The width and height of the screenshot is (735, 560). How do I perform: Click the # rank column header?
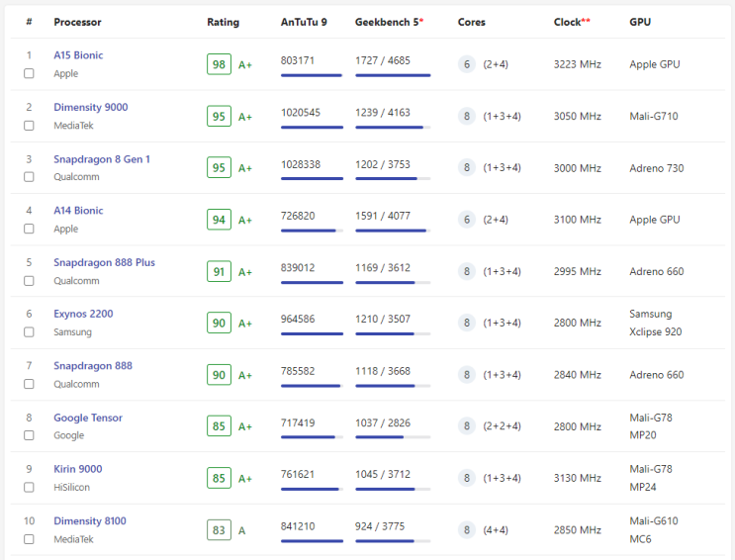click(x=29, y=22)
